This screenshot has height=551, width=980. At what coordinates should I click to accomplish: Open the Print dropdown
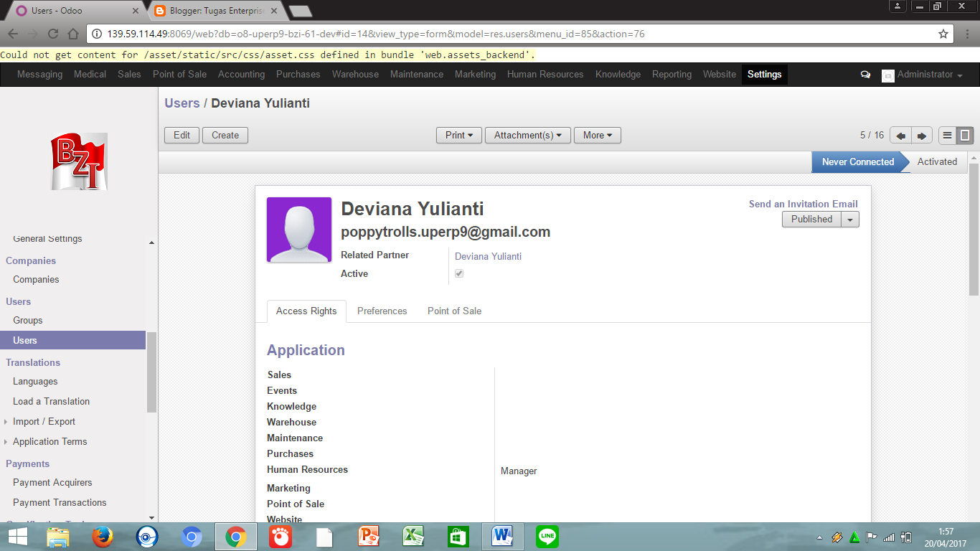(x=459, y=135)
